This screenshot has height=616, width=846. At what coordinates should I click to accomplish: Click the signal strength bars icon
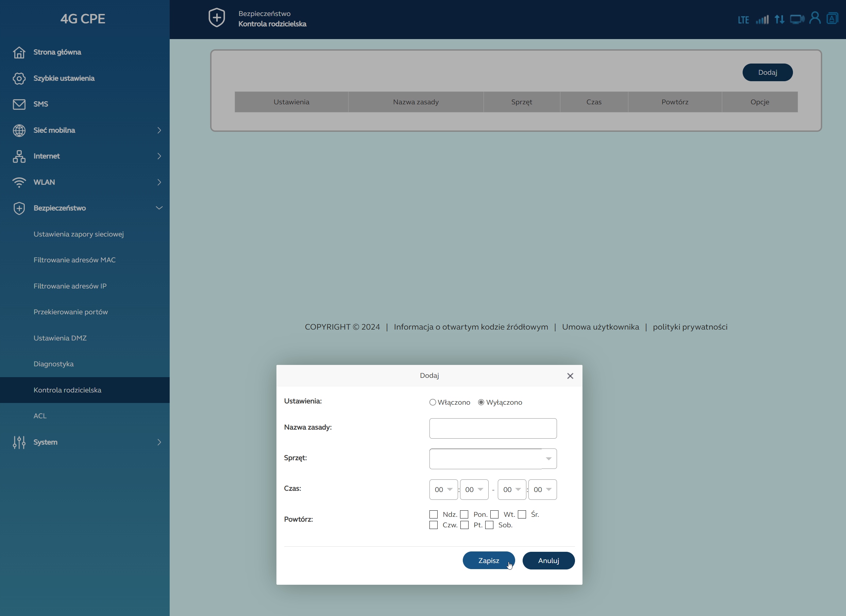click(x=762, y=19)
